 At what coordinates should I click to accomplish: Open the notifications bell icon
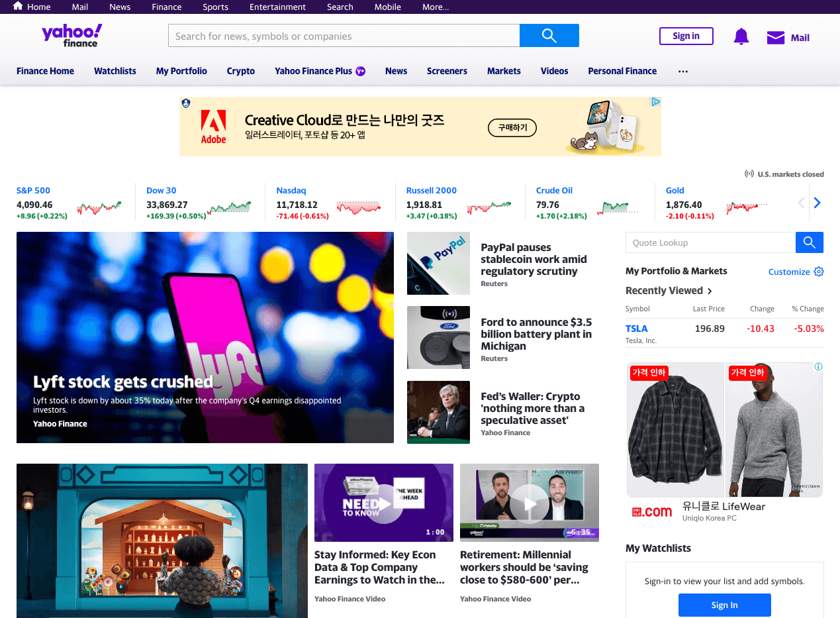coord(741,36)
